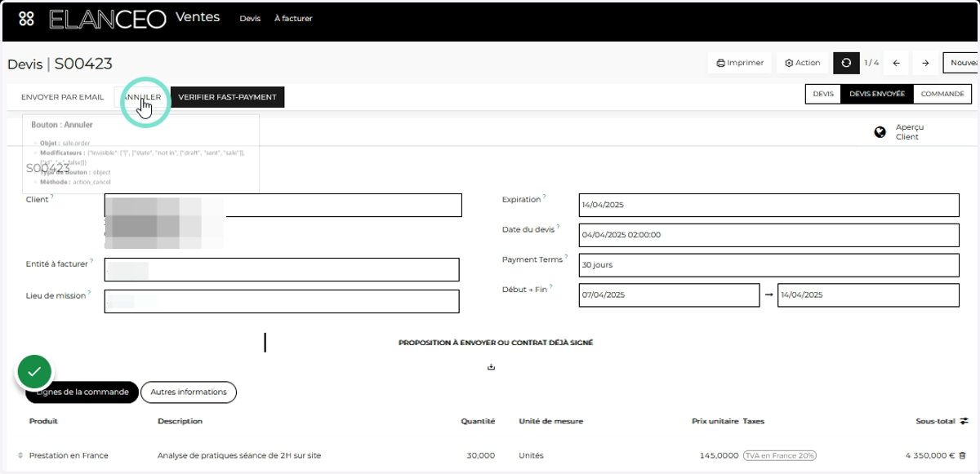Click the Début start date field

(x=669, y=295)
